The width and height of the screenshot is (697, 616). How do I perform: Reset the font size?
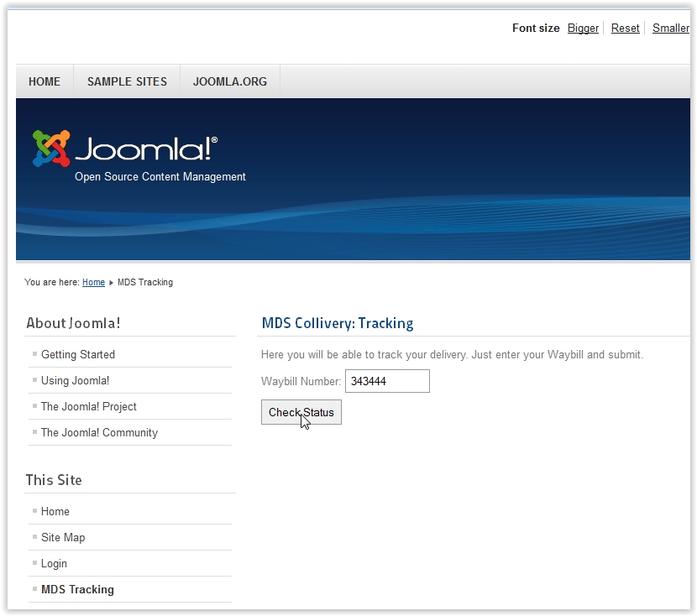click(x=625, y=28)
